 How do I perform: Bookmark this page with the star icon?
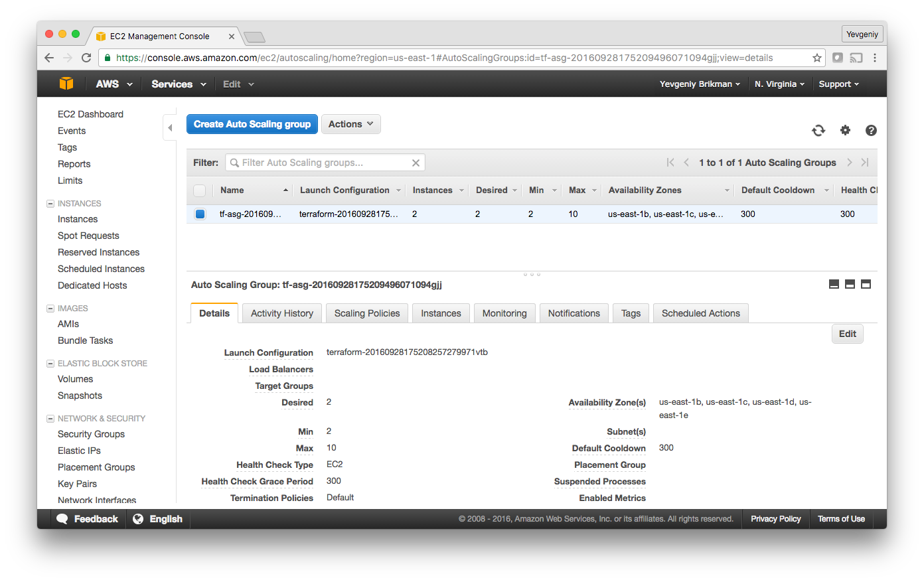point(817,58)
